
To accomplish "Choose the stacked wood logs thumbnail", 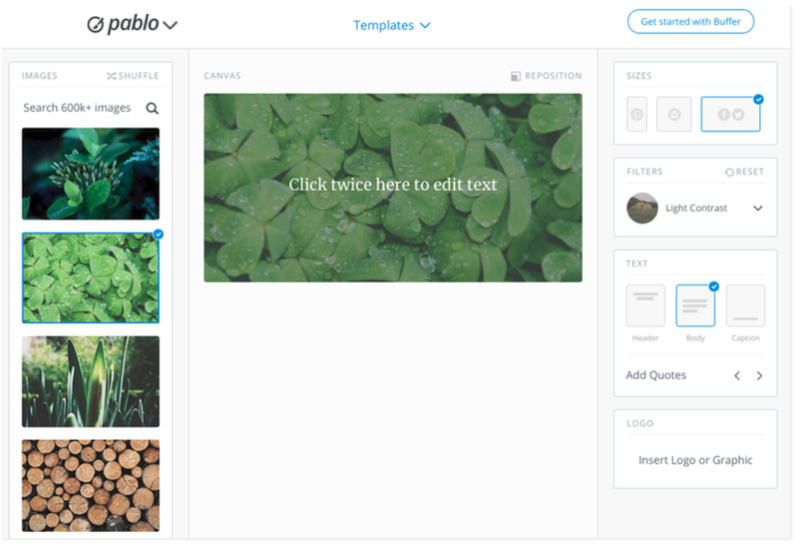I will (91, 485).
